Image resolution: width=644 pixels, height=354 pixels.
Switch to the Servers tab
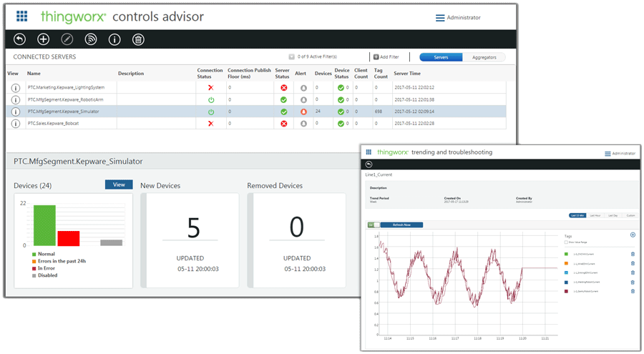[x=441, y=57]
